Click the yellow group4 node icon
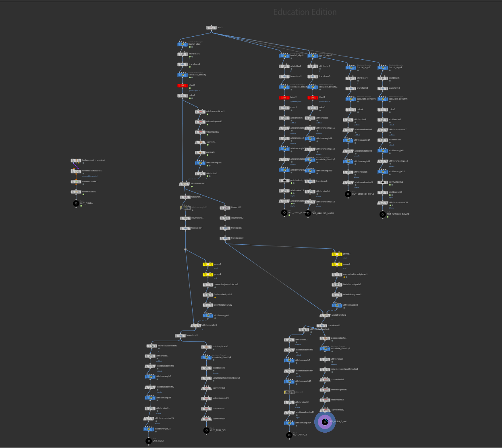This screenshot has width=502, height=448. (x=208, y=275)
